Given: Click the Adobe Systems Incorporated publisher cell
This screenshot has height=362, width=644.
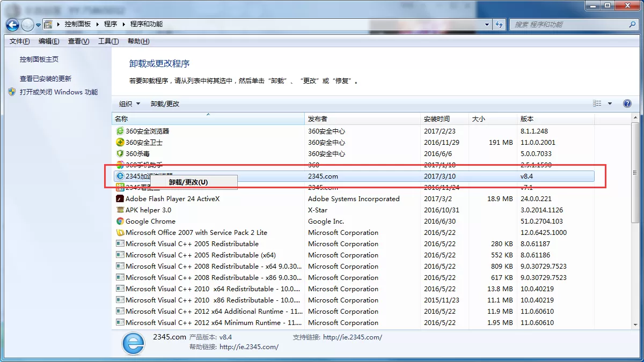Looking at the screenshot, I should (354, 199).
